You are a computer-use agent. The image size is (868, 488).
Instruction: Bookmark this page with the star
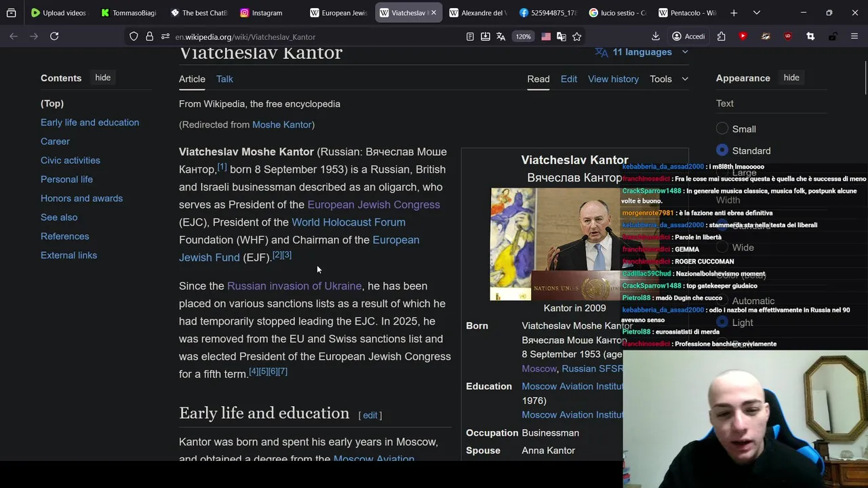pos(576,37)
